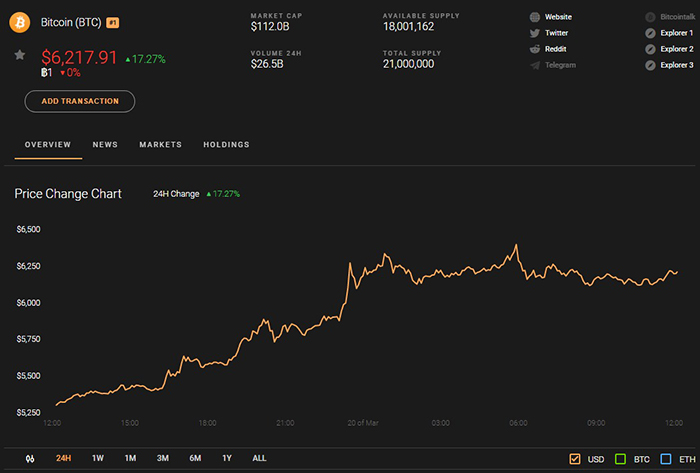This screenshot has height=473, width=700.
Task: Open the Website link
Action: click(558, 17)
